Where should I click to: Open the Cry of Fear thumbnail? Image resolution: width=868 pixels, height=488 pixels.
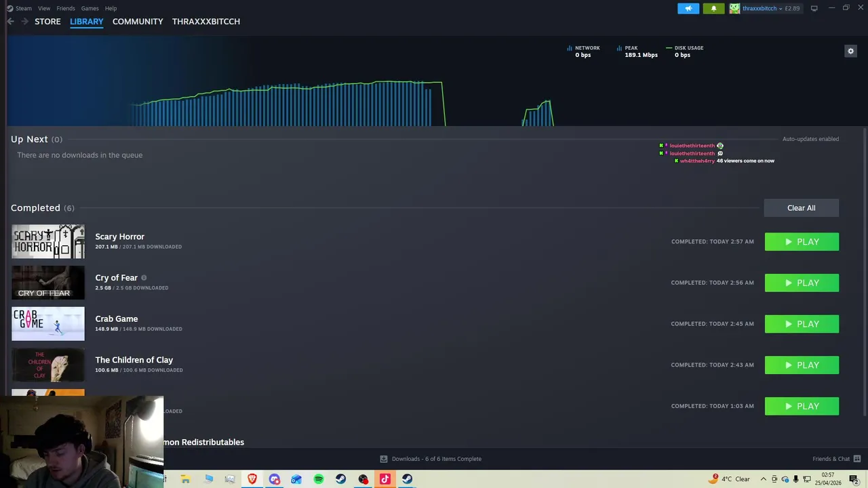pyautogui.click(x=48, y=283)
